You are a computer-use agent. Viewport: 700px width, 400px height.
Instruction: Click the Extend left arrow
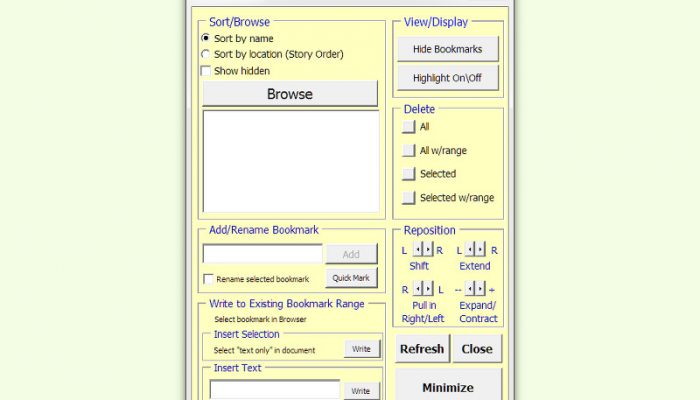click(x=470, y=249)
